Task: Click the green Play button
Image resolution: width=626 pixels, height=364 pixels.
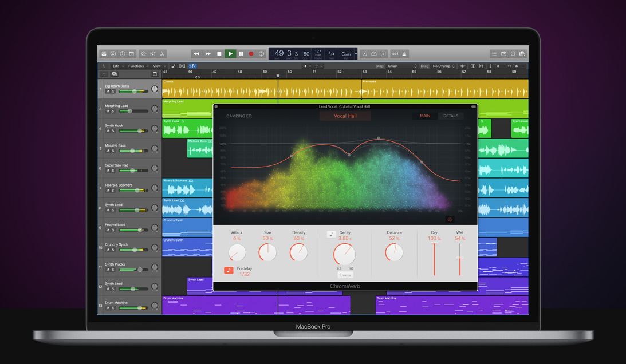Action: point(230,53)
